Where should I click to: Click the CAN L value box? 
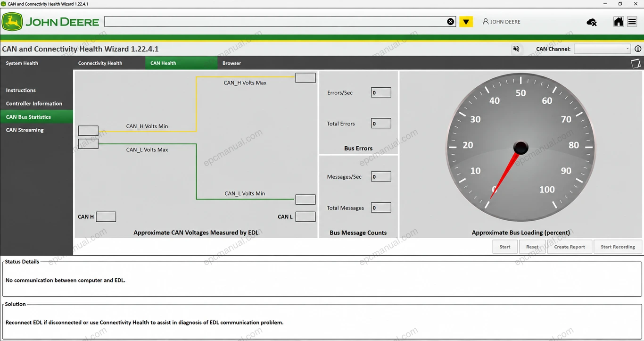305,216
